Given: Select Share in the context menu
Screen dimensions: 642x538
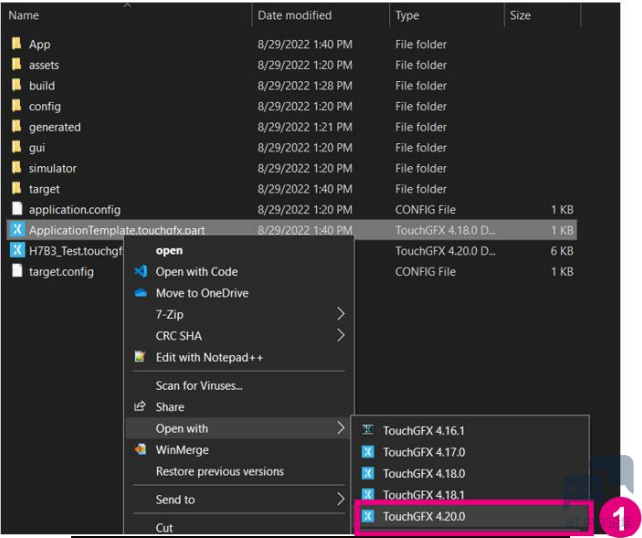Looking at the screenshot, I should (x=239, y=407).
